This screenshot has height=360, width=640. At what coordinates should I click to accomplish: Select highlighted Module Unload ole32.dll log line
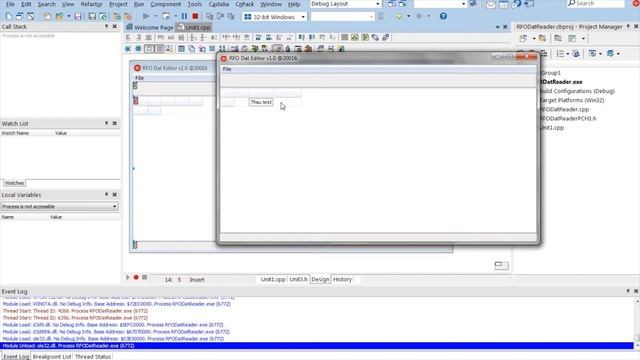coord(317,346)
